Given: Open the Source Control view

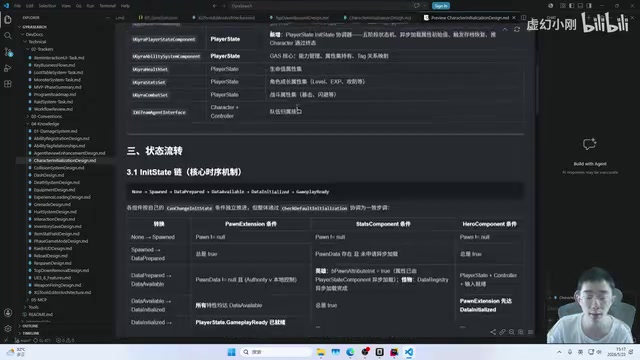Looking at the screenshot, I should click(8, 52).
